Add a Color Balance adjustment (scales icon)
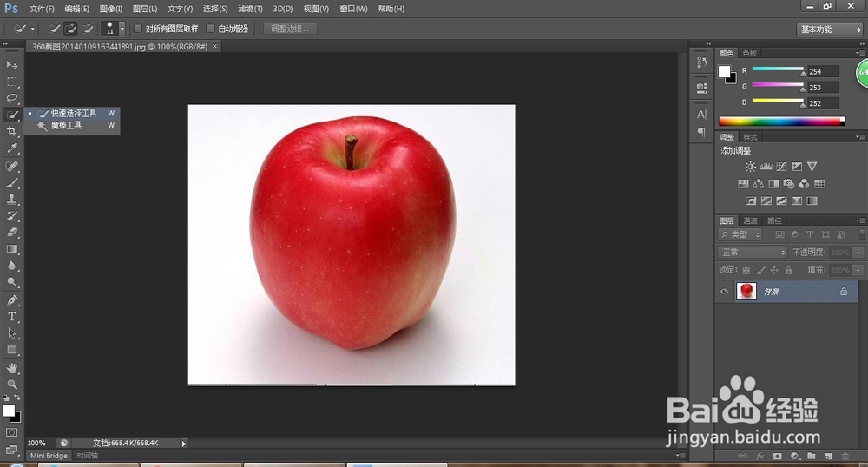This screenshot has width=868, height=467. tap(759, 184)
